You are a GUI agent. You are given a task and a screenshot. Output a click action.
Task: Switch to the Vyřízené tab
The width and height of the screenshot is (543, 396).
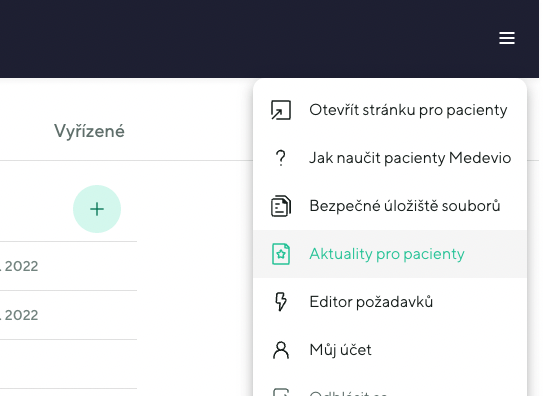pos(89,131)
